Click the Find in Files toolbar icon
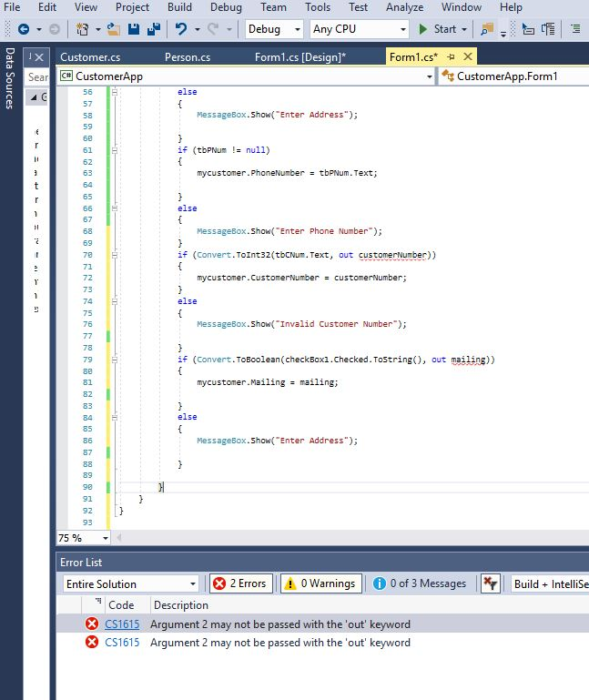The image size is (589, 700). coord(487,29)
